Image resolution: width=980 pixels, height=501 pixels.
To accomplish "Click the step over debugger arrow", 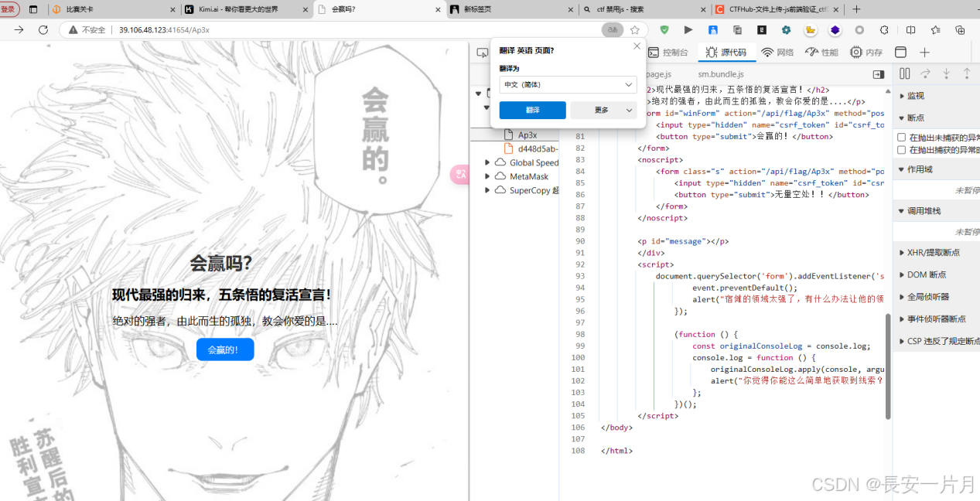I will coord(925,73).
